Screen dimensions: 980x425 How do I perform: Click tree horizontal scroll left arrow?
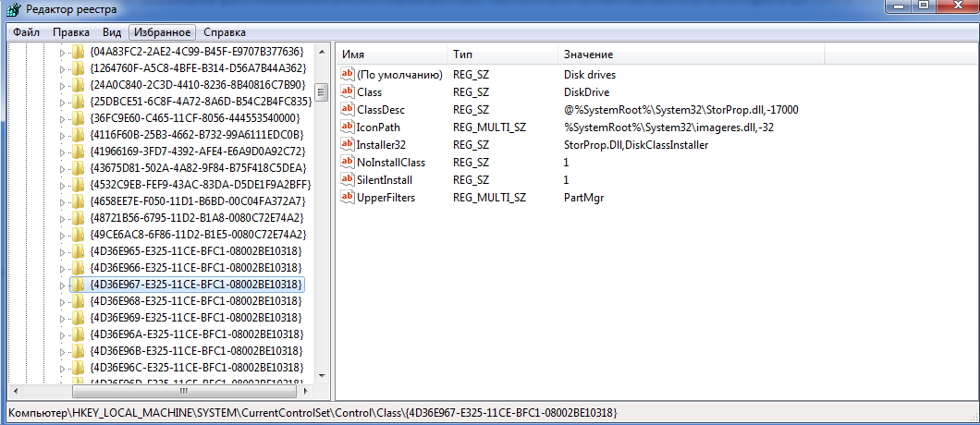15,391
